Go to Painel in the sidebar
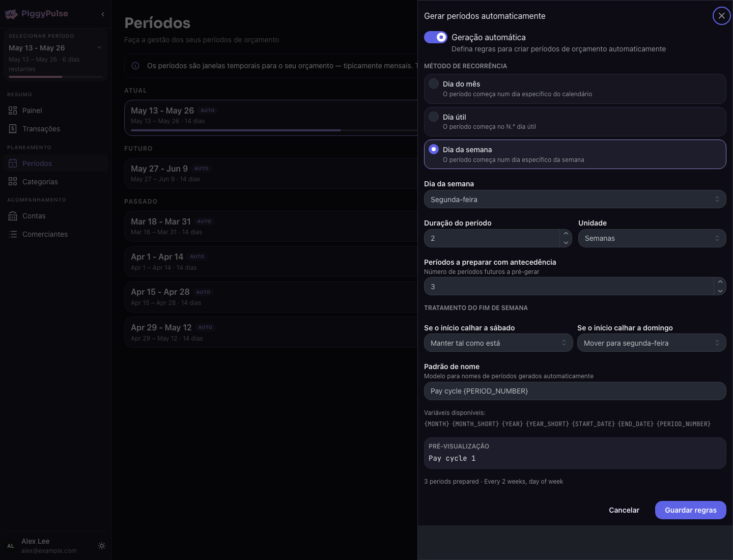This screenshot has width=733, height=560. point(55,110)
